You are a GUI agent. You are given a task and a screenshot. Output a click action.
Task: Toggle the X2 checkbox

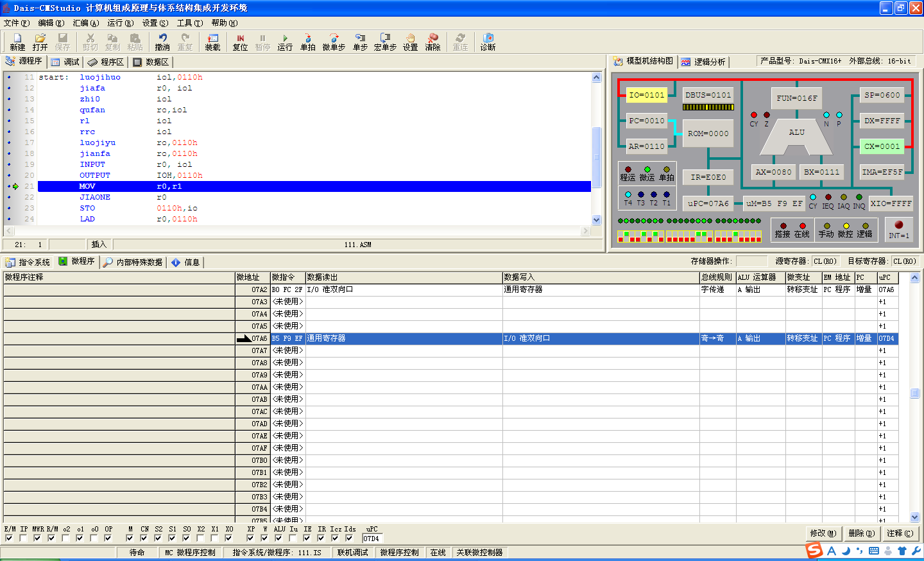pyautogui.click(x=200, y=539)
